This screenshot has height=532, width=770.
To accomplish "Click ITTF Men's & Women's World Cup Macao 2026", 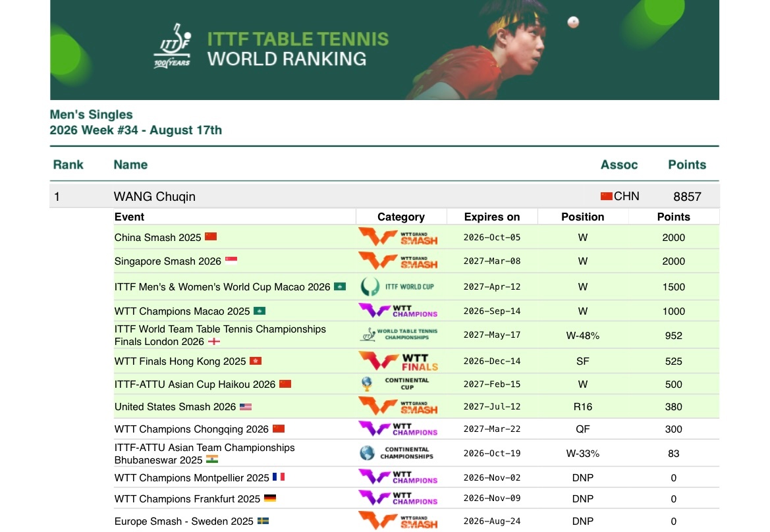I will click(222, 286).
